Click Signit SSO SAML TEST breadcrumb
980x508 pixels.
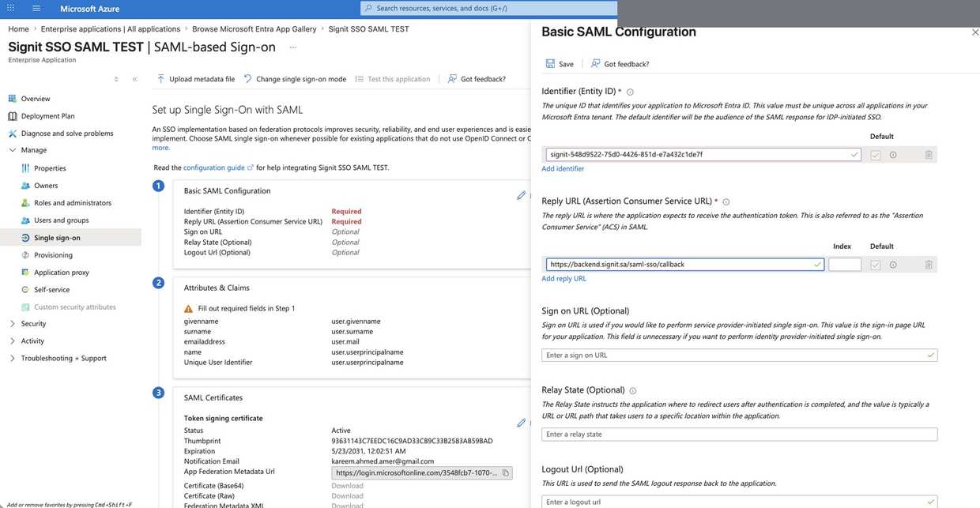point(368,29)
